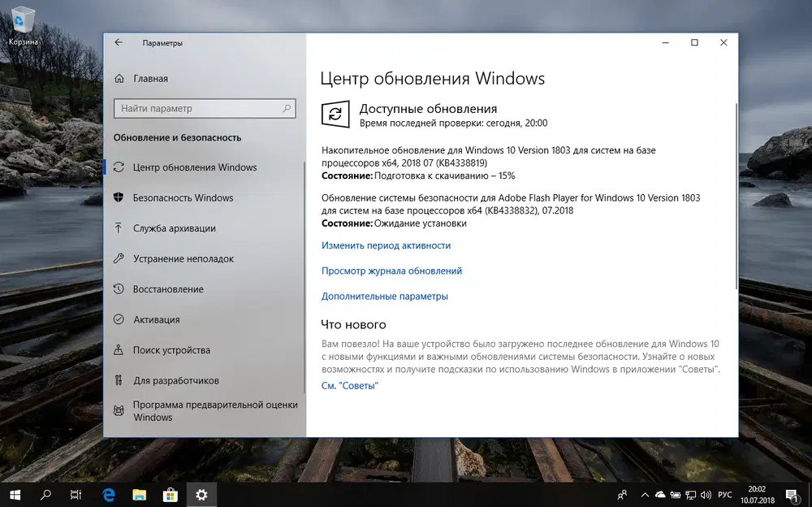
Task: Expand the hidden tray icons chevron
Action: (644, 494)
